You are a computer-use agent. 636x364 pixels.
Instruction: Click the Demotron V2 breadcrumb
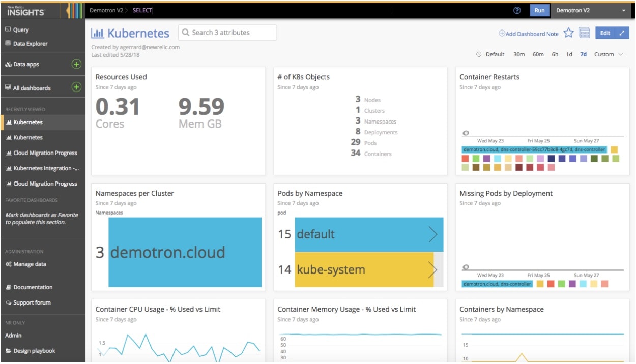107,10
